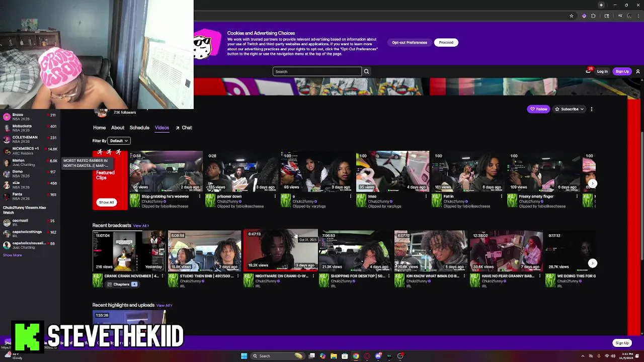Open options for 'STUDIO THEN BNB' broadcast
The image size is (644, 362).
[x=237, y=276]
